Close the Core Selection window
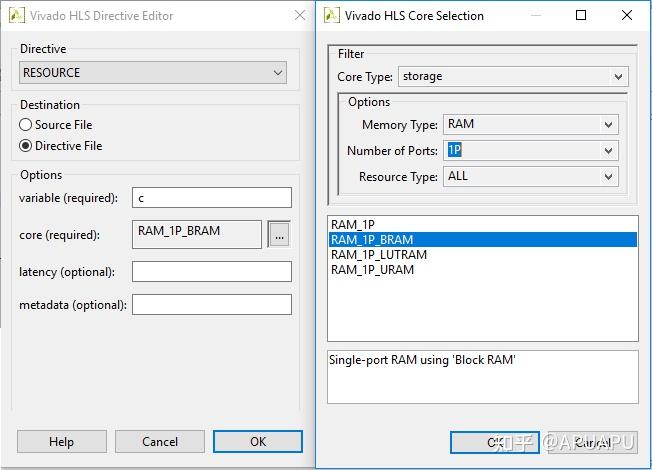652x470 pixels. click(x=627, y=15)
